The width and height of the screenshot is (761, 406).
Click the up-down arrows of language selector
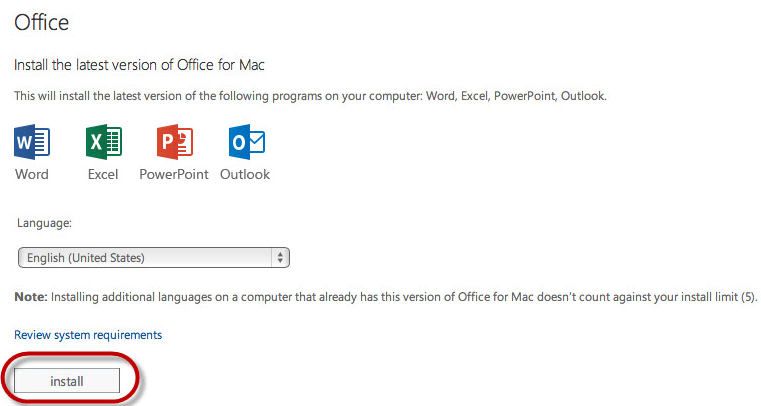tap(280, 258)
